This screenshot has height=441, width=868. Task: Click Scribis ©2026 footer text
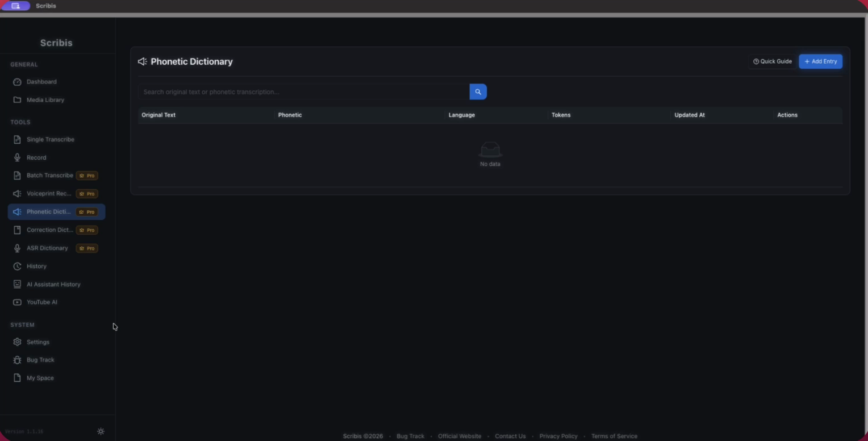[363, 436]
